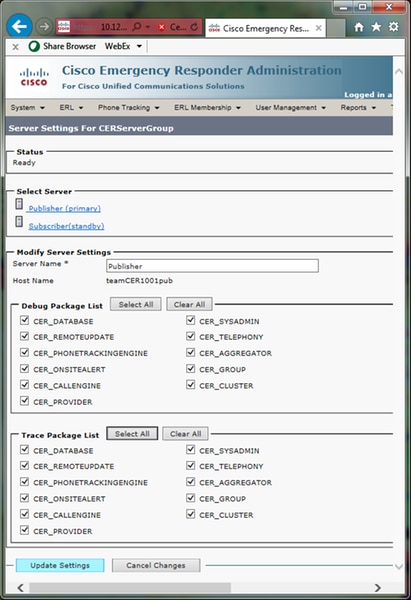Open the Subscriber(standby) link
The image size is (411, 600).
click(66, 226)
